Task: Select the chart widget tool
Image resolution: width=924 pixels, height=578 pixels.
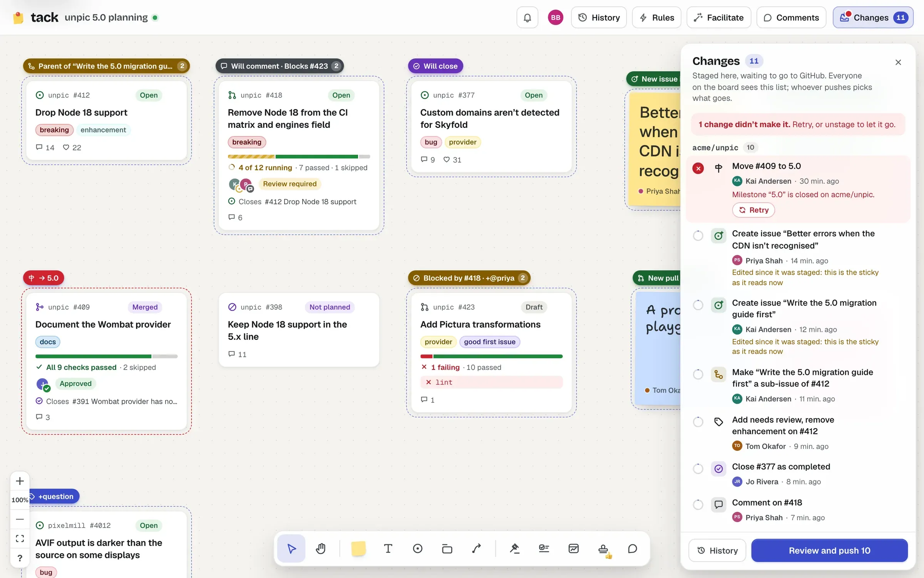Action: point(573,548)
